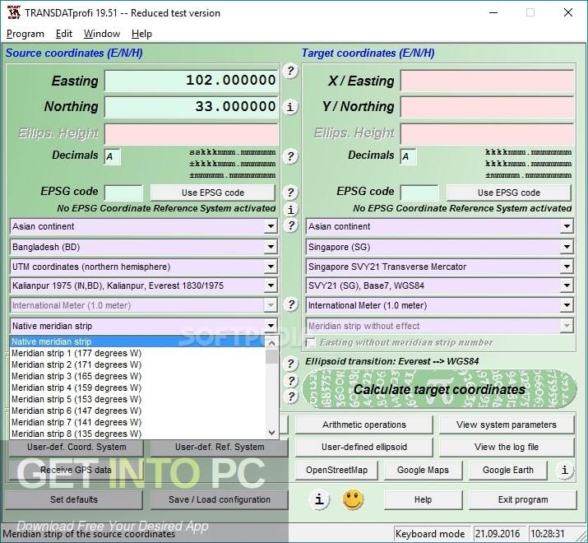Enable Easting without meridian strip number

[311, 343]
